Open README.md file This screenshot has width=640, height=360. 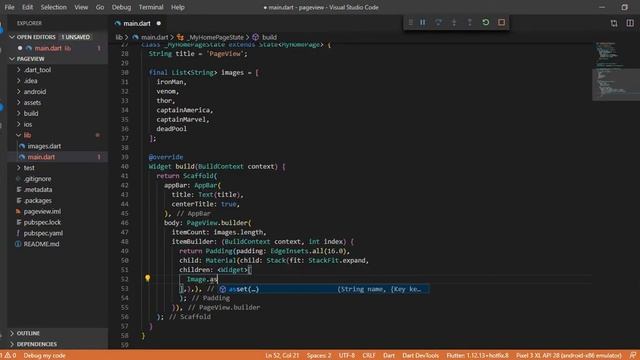[58, 244]
